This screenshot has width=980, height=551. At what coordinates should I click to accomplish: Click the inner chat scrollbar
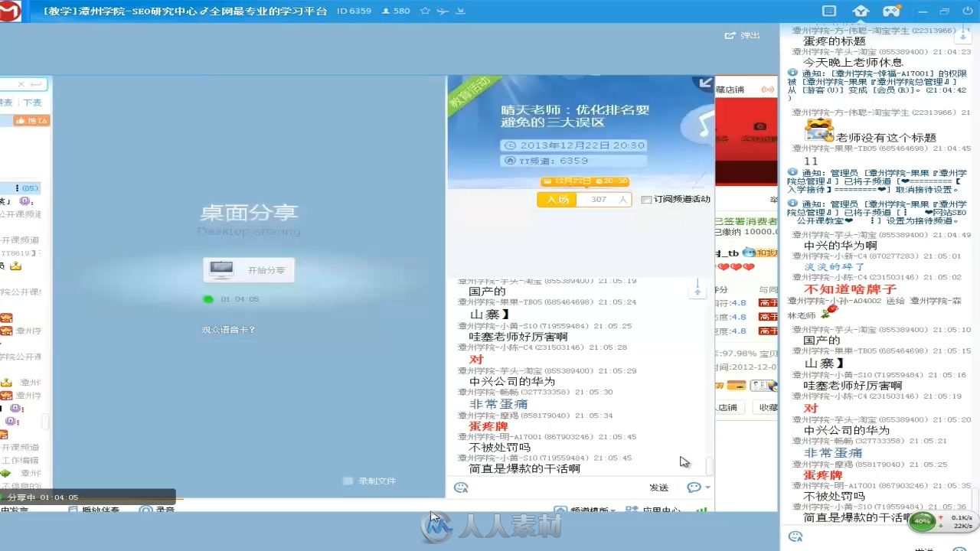click(x=710, y=465)
